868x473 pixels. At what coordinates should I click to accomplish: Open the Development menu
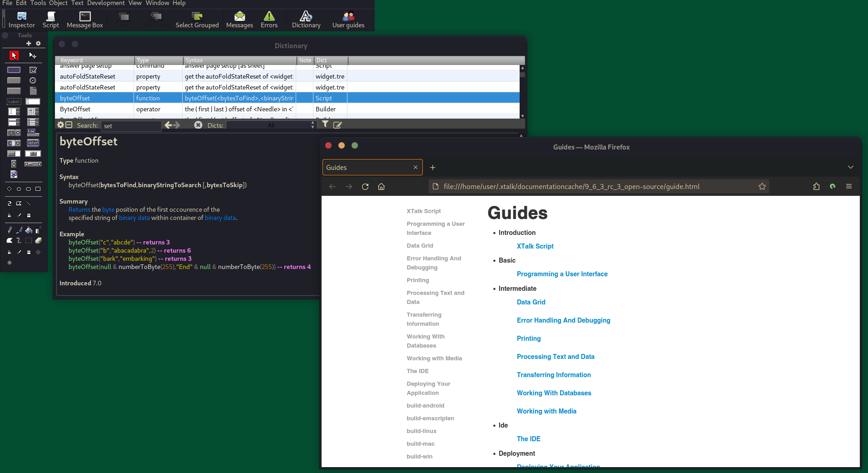(x=106, y=3)
